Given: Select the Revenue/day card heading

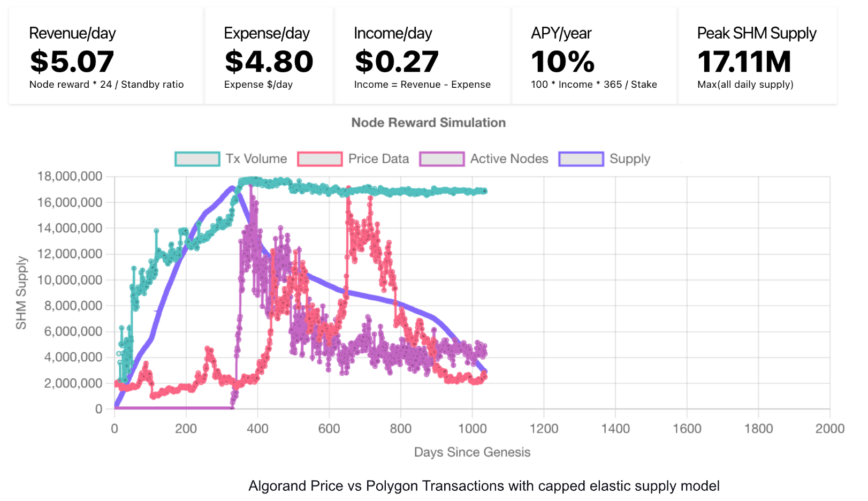Looking at the screenshot, I should pyautogui.click(x=72, y=33).
